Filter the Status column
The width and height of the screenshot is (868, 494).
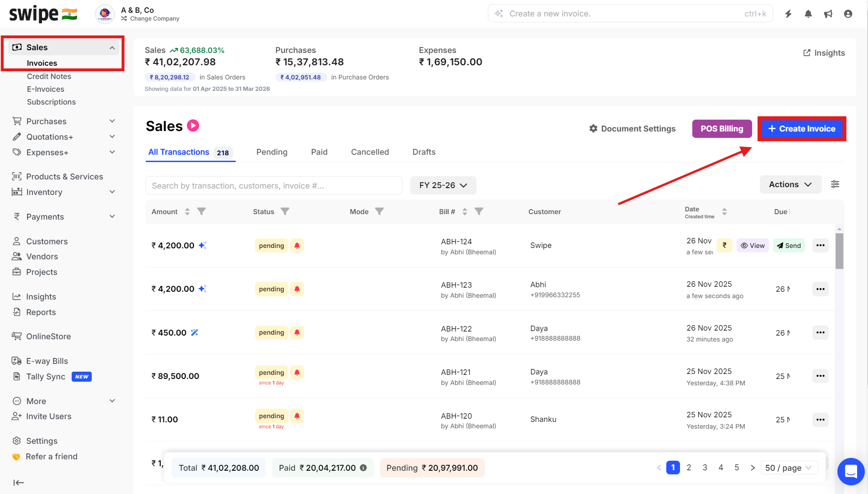tap(285, 211)
